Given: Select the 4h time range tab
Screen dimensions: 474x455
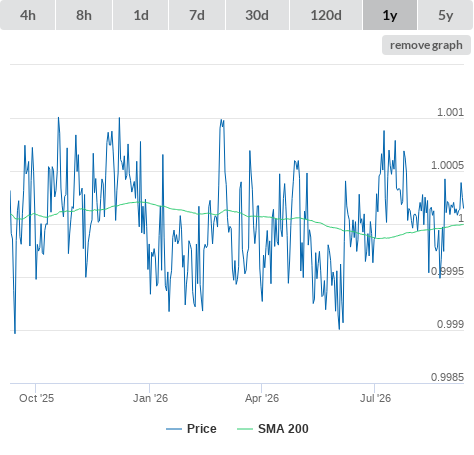Looking at the screenshot, I should [28, 15].
